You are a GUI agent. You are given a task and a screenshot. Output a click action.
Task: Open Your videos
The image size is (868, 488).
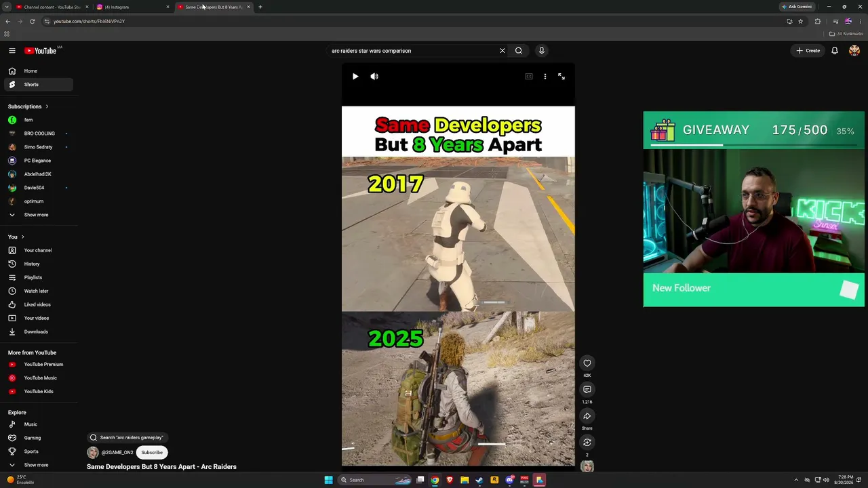pos(39,319)
